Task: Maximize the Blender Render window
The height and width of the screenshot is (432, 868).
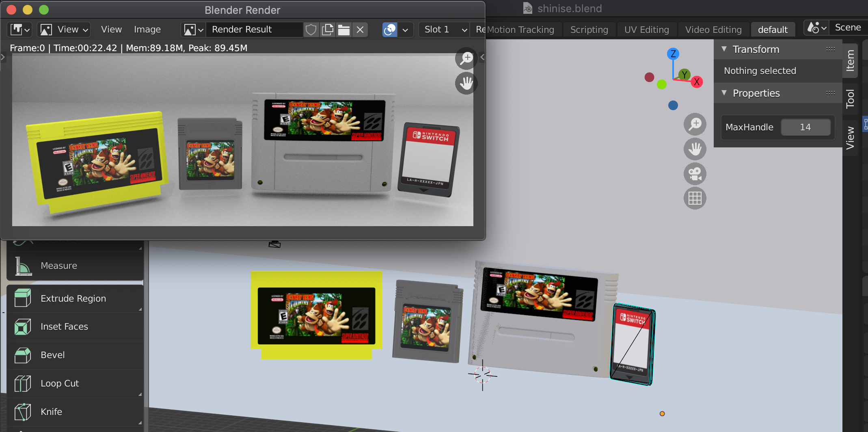Action: pyautogui.click(x=44, y=10)
